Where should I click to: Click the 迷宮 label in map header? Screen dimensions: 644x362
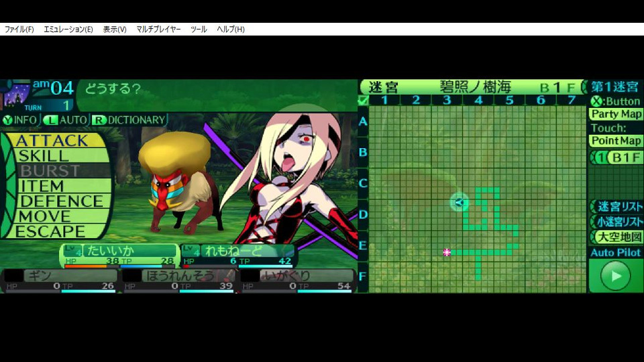[x=384, y=87]
